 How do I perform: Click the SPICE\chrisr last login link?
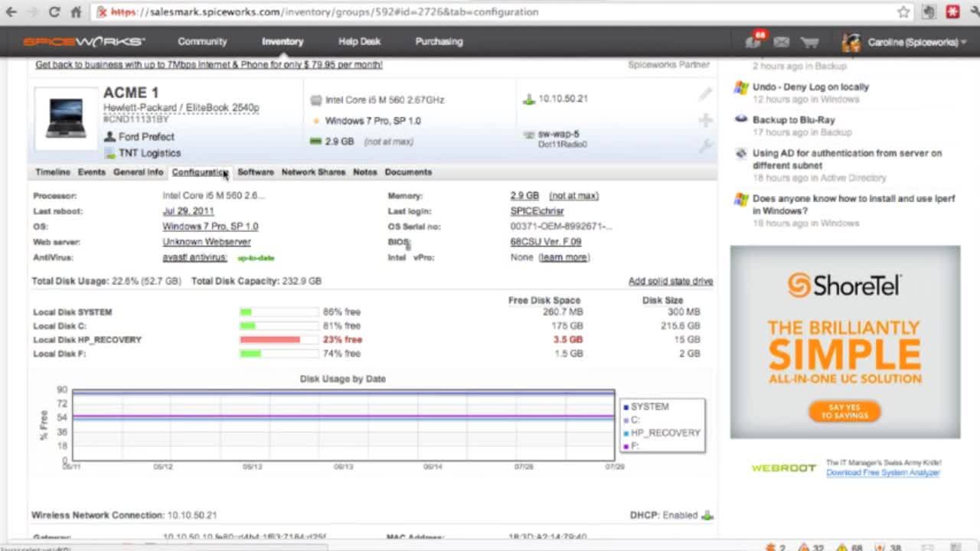point(537,211)
